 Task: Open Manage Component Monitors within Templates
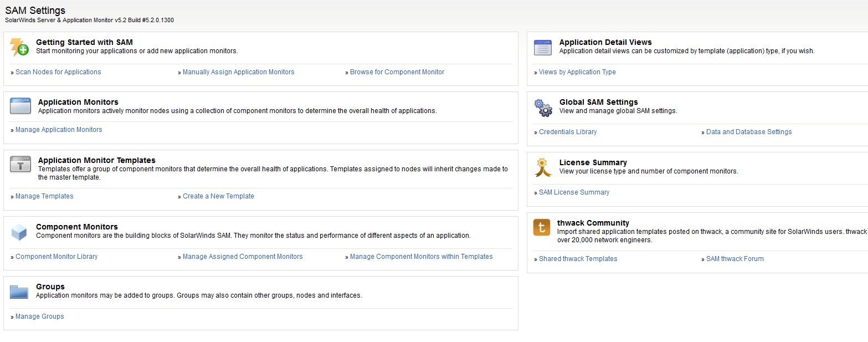point(422,257)
